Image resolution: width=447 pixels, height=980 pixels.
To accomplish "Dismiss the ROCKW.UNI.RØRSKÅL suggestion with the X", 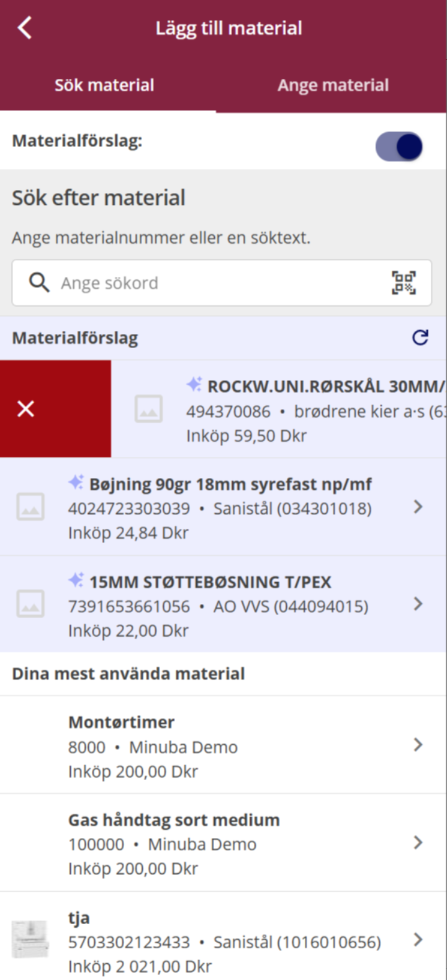I will click(26, 409).
